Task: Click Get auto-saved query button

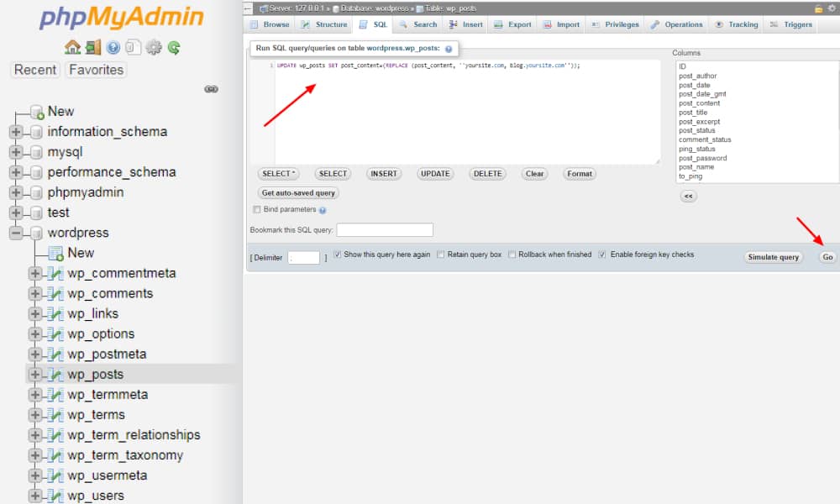Action: pos(298,193)
